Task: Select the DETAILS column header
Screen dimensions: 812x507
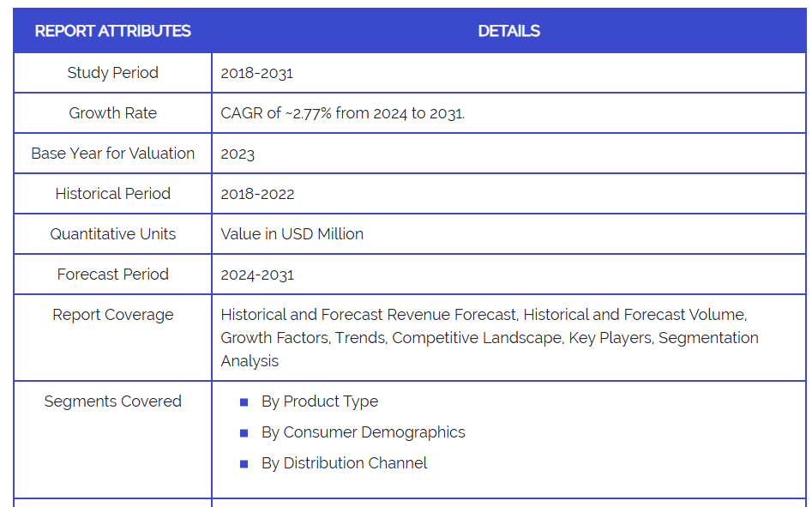Action: tap(508, 31)
